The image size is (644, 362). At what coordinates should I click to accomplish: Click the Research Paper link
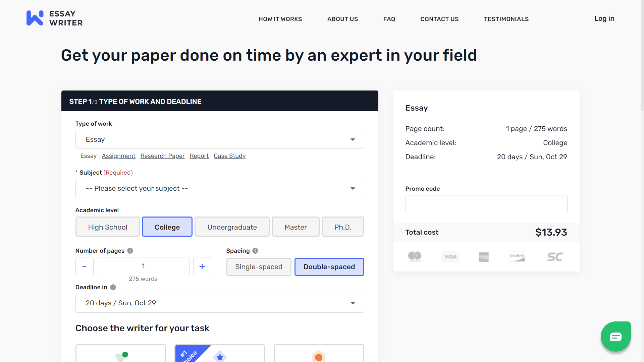(162, 156)
